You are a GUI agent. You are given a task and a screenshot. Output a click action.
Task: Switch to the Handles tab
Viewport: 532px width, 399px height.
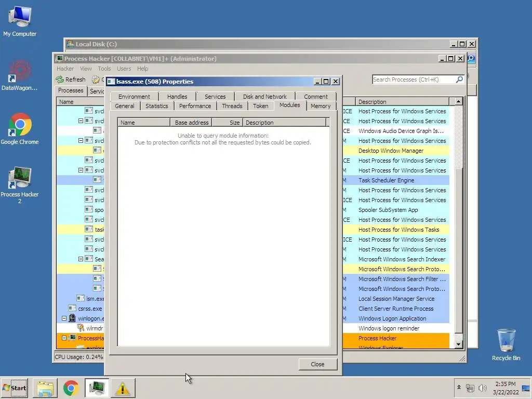pyautogui.click(x=177, y=97)
